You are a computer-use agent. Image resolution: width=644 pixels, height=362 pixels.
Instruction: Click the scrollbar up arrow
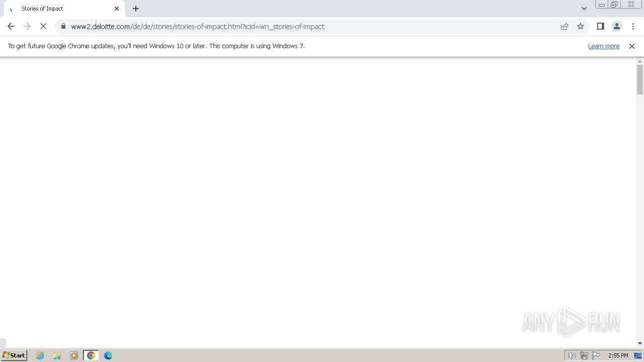640,61
